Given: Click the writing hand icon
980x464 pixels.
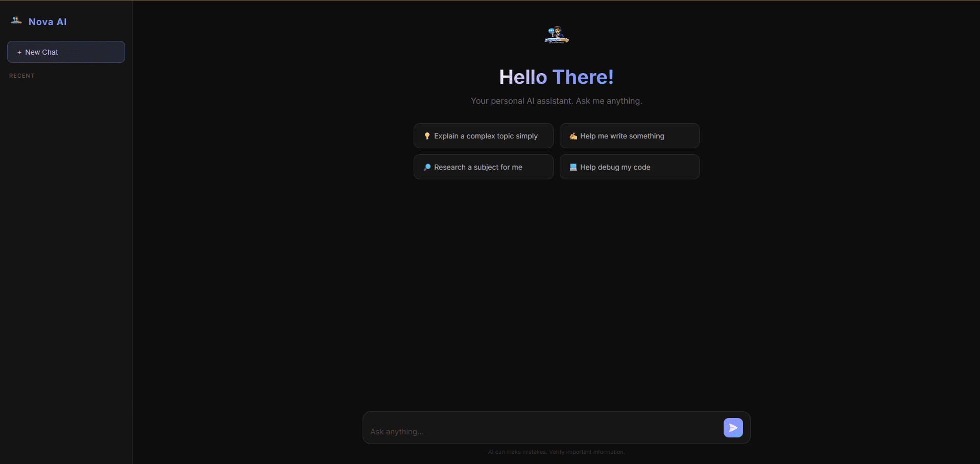Looking at the screenshot, I should tap(573, 136).
